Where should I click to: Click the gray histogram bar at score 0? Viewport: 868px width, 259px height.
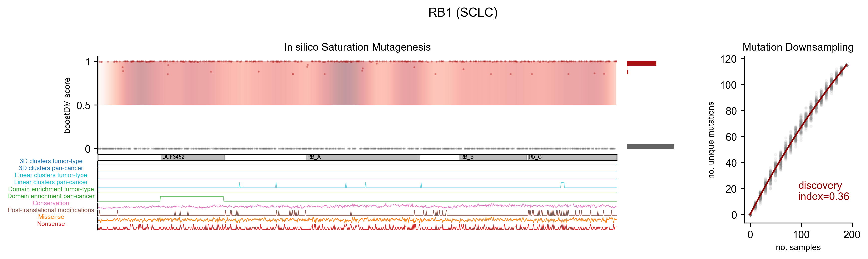point(650,146)
